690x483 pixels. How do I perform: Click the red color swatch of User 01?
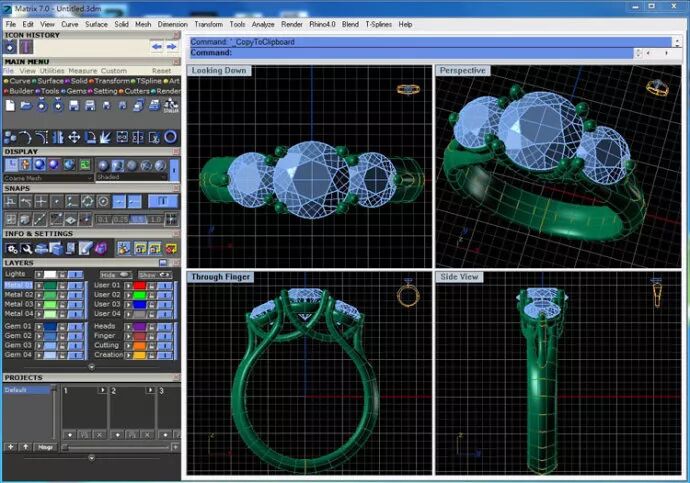pyautogui.click(x=139, y=285)
